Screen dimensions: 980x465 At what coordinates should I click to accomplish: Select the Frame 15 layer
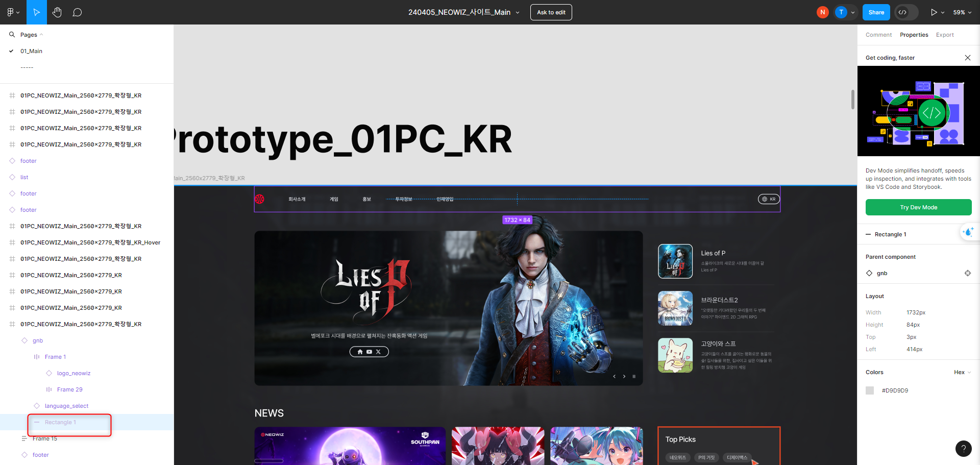(45, 438)
